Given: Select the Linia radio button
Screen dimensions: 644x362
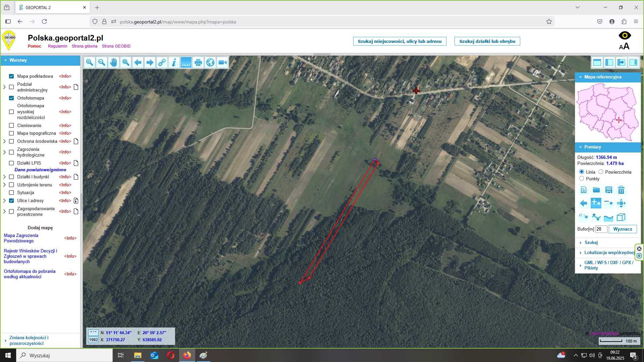Looking at the screenshot, I should (582, 172).
